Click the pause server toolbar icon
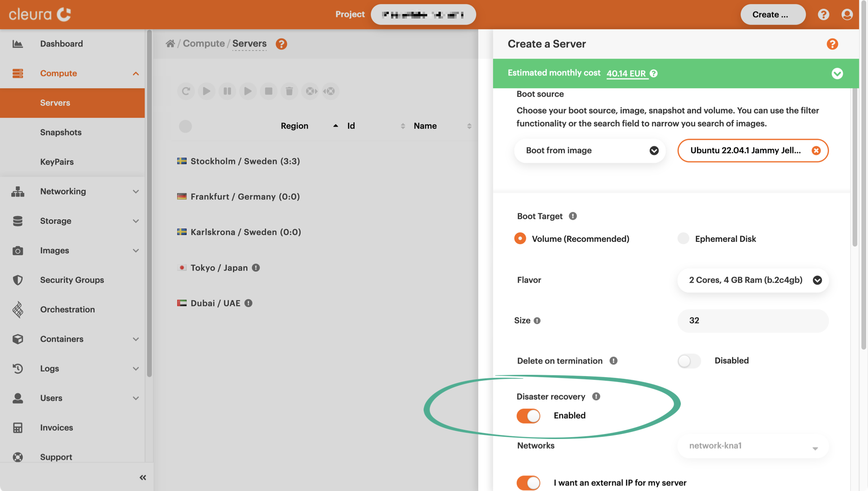The image size is (868, 491). tap(227, 91)
